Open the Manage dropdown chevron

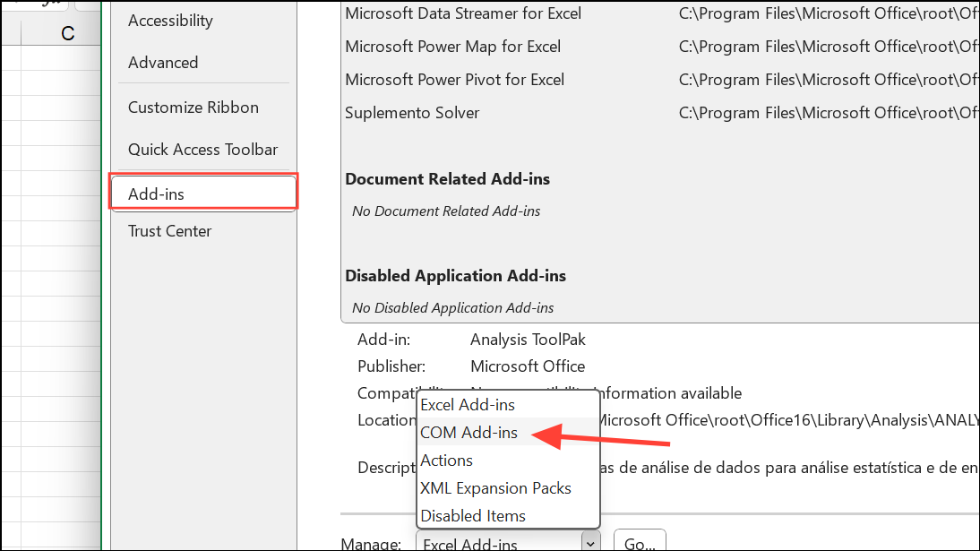tap(590, 542)
